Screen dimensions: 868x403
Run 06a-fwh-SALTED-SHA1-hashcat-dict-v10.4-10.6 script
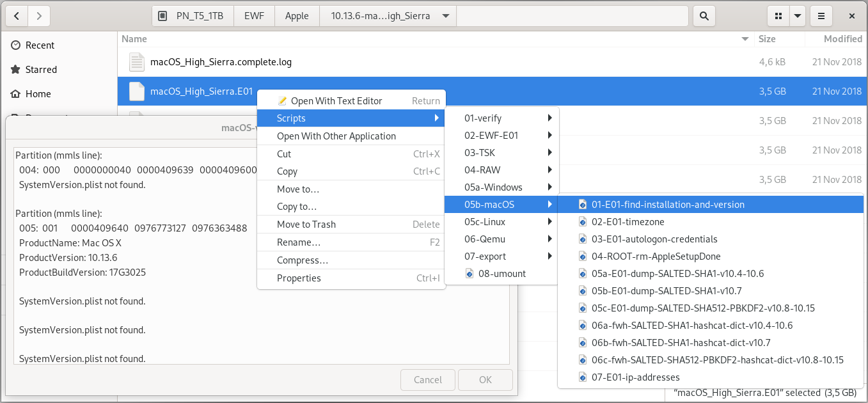click(x=711, y=326)
